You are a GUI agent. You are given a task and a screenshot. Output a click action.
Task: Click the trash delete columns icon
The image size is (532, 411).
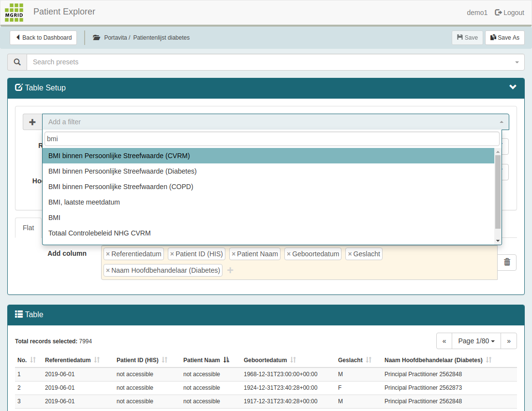click(x=507, y=262)
